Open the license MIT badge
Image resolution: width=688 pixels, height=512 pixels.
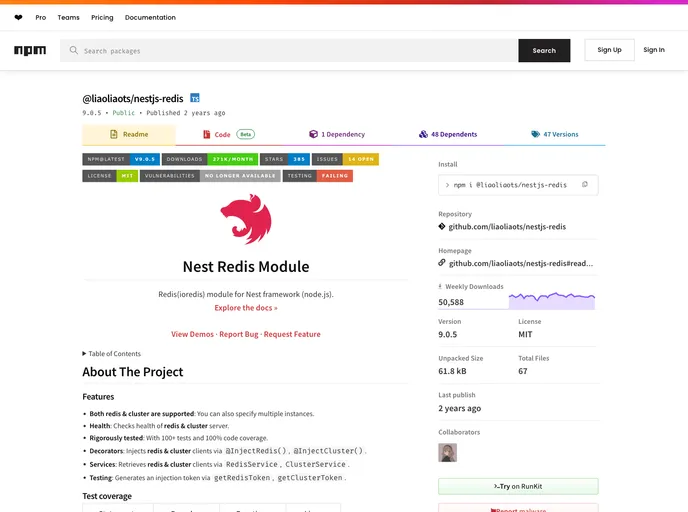point(110,176)
